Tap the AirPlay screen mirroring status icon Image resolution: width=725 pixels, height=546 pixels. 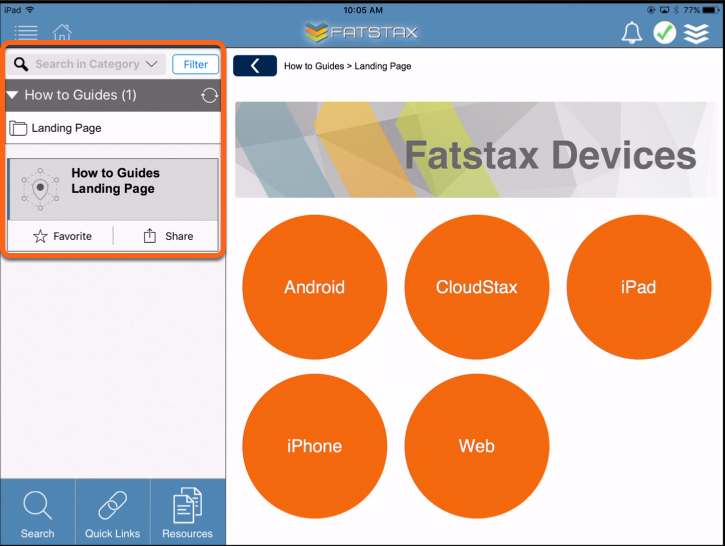click(x=664, y=10)
